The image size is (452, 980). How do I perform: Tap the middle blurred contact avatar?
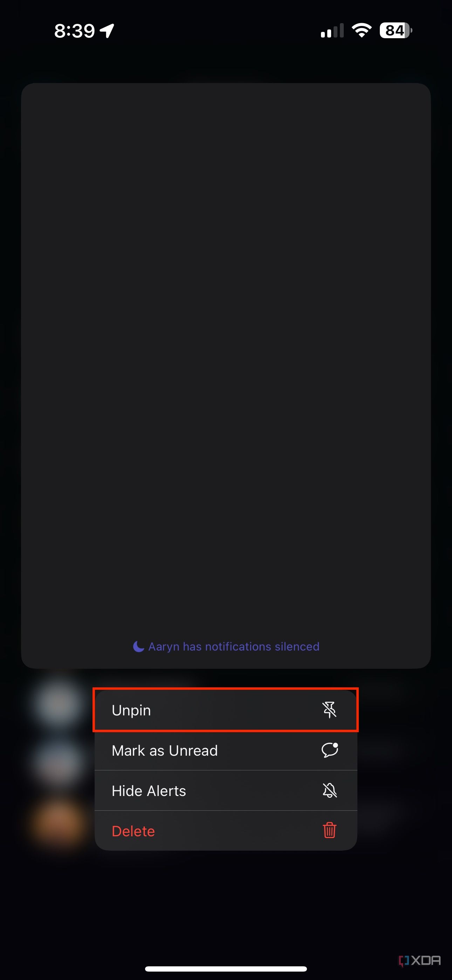59,763
